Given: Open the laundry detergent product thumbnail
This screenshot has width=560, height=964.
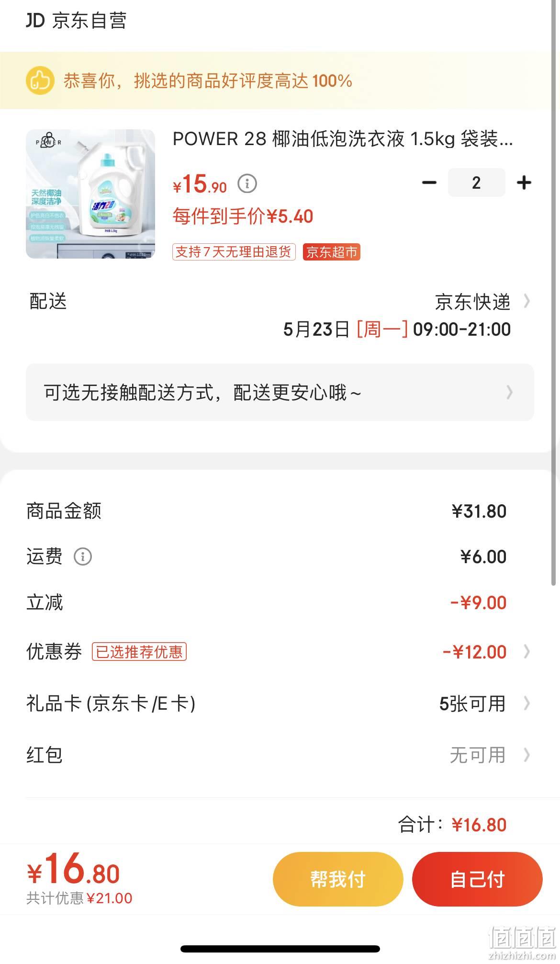Looking at the screenshot, I should click(x=90, y=194).
